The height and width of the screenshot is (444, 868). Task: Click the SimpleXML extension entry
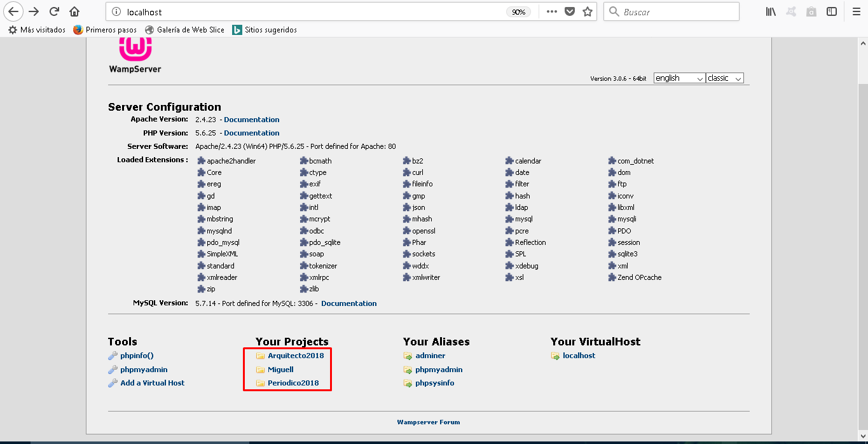click(x=218, y=254)
